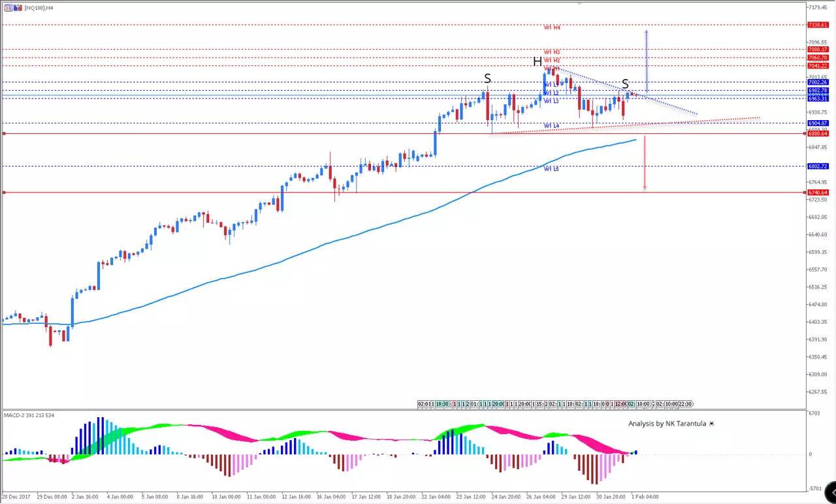Click the 28 Dec 2017 date label
836x504 pixels.
coord(17,497)
